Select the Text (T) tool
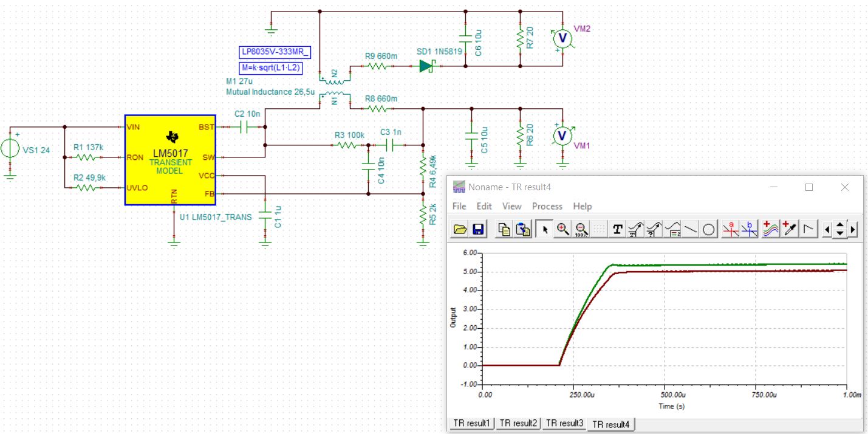 618,229
